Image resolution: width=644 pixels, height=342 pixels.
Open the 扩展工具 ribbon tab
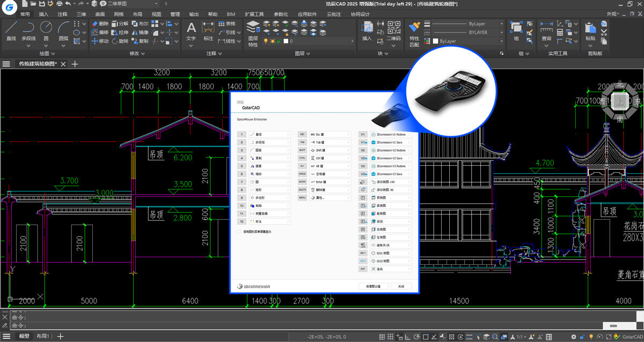(x=255, y=14)
